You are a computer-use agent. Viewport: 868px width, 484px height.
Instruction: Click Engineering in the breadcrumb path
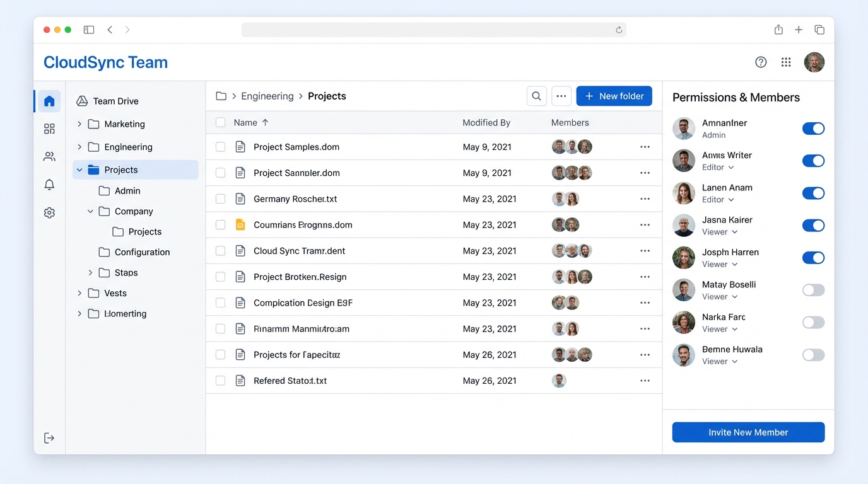pos(267,96)
